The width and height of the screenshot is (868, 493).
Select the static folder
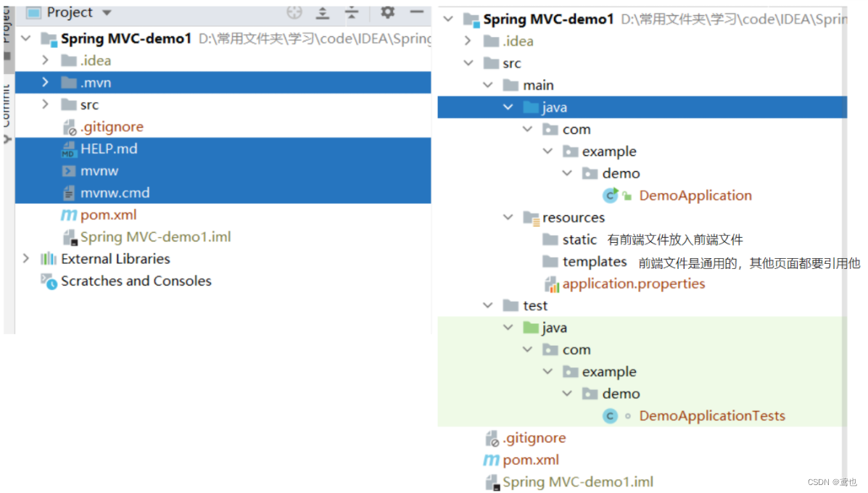[579, 239]
